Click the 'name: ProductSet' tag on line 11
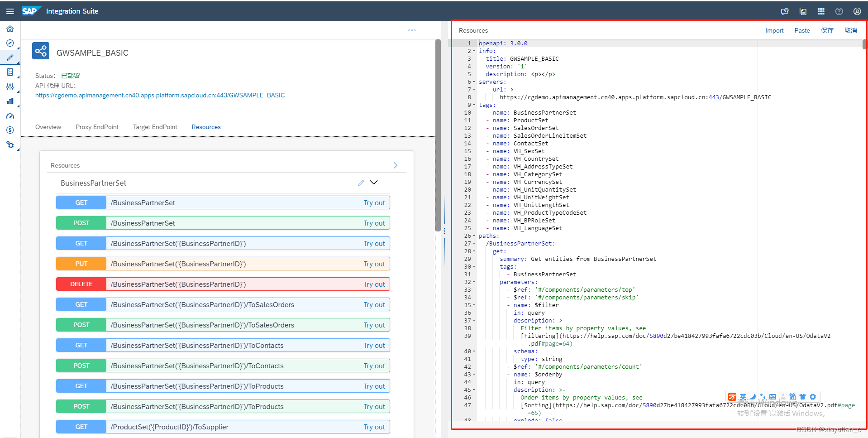Screen dimensions: 868x438 tap(520, 120)
